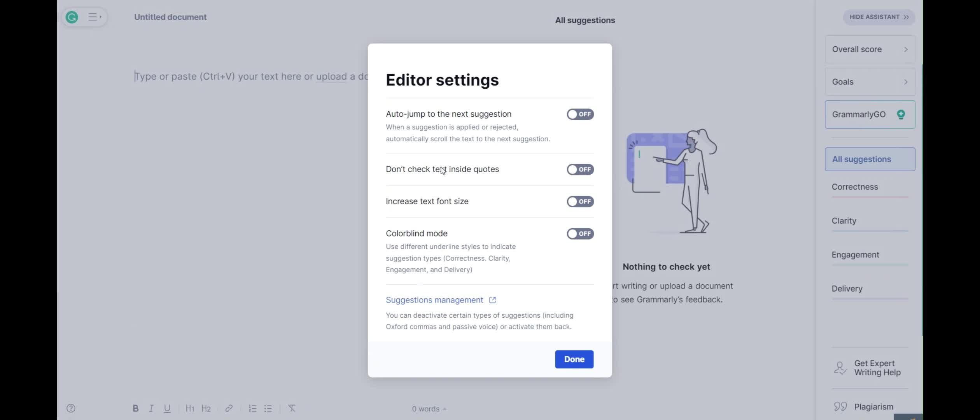Screen dimensions: 980x420
Task: Click the Plagiarism quotation marks icon
Action: [840, 407]
